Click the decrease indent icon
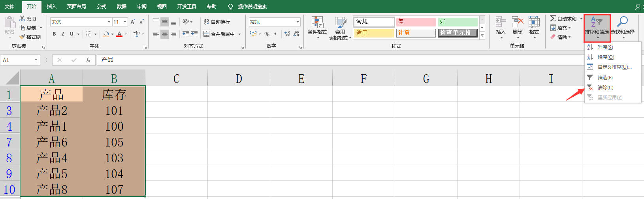The width and height of the screenshot is (644, 199). (x=185, y=34)
